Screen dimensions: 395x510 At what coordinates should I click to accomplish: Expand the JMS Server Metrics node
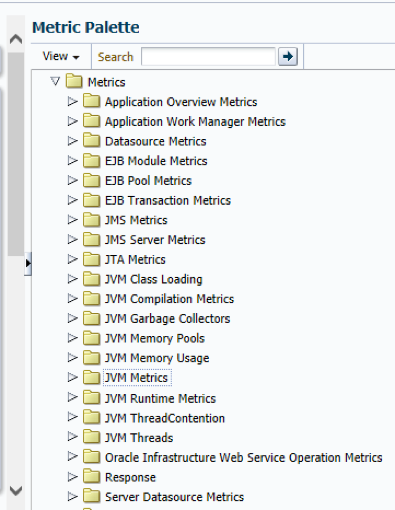tap(72, 239)
